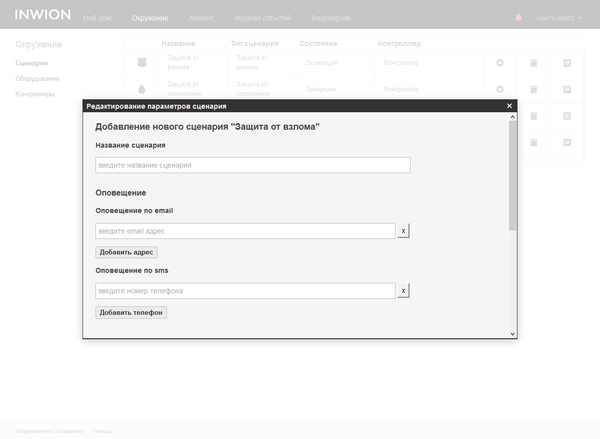Remove the email address entry with x
Screen dimensions: 600x439
pos(403,231)
